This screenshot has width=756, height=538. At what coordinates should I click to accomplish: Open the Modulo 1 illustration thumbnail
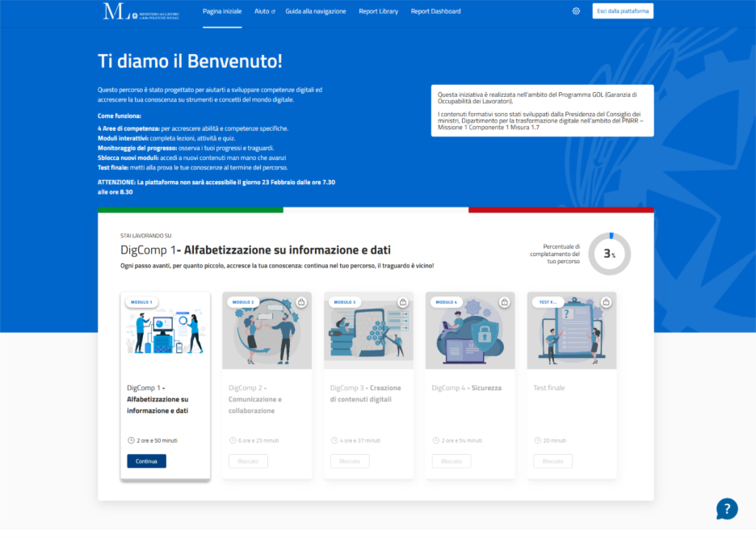click(166, 330)
